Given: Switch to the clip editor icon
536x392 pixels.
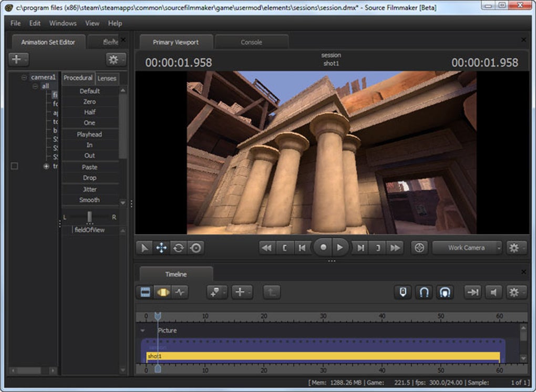Looking at the screenshot, I should (146, 292).
